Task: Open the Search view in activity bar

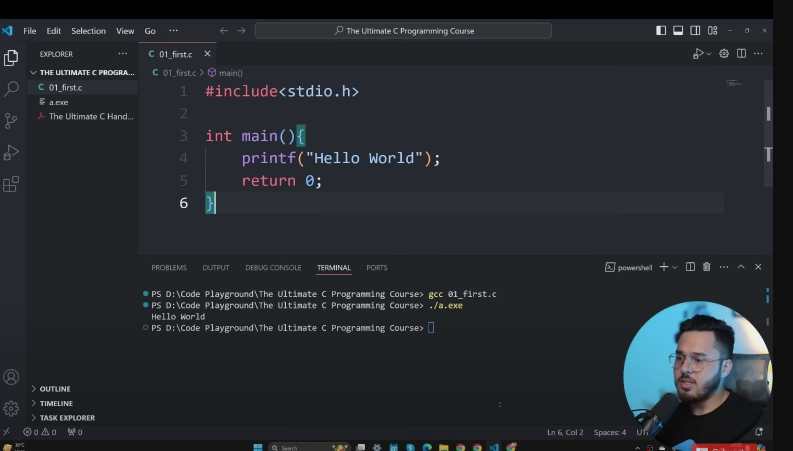Action: click(11, 89)
